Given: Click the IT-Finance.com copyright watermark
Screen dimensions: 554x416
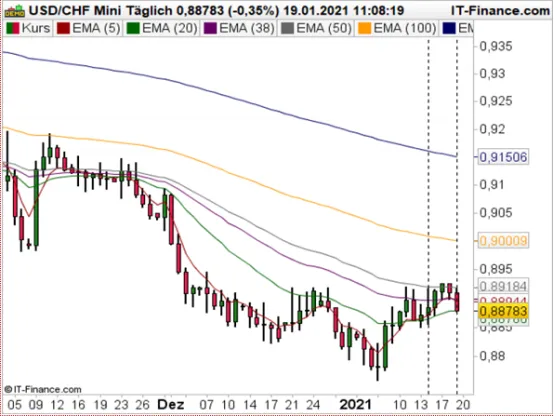Looking at the screenshot, I should [x=43, y=389].
